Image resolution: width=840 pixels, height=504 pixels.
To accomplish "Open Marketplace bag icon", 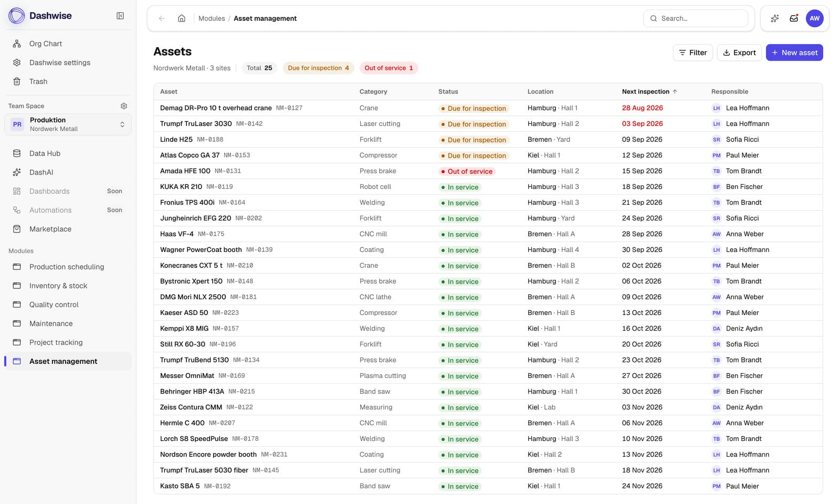I will [x=17, y=229].
